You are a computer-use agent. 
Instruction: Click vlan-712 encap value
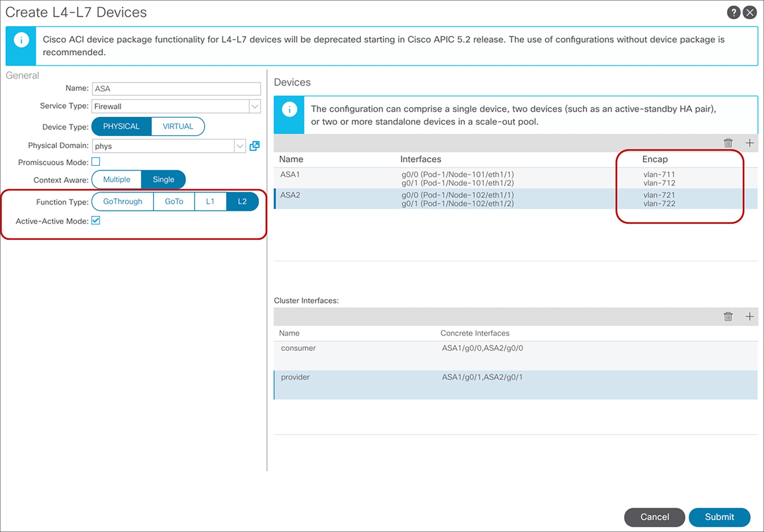659,183
